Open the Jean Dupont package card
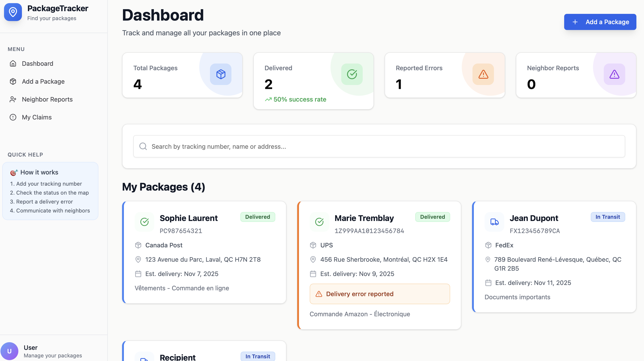644x361 pixels. click(554, 257)
